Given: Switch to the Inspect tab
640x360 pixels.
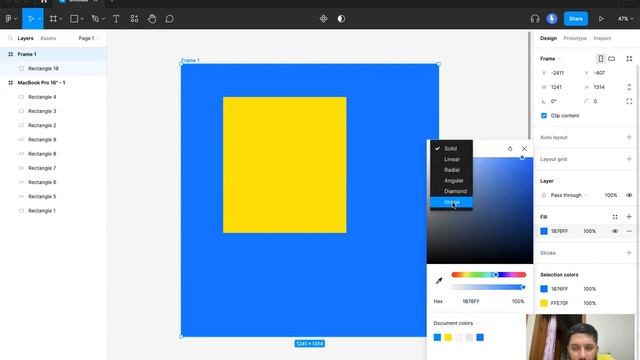Looking at the screenshot, I should (602, 38).
